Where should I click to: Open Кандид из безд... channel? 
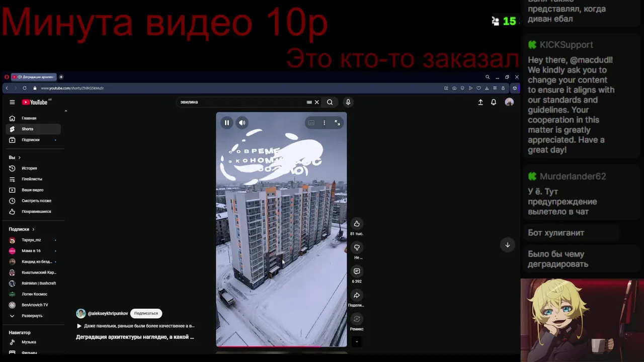click(x=33, y=262)
